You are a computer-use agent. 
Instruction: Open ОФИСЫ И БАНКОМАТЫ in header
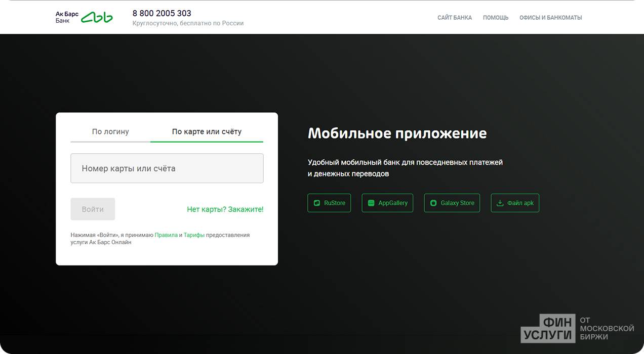550,18
